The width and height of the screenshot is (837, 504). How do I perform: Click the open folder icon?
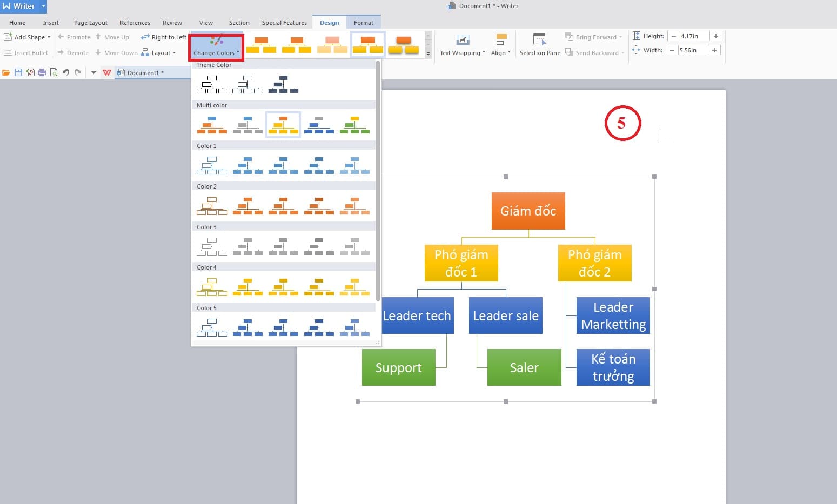6,72
